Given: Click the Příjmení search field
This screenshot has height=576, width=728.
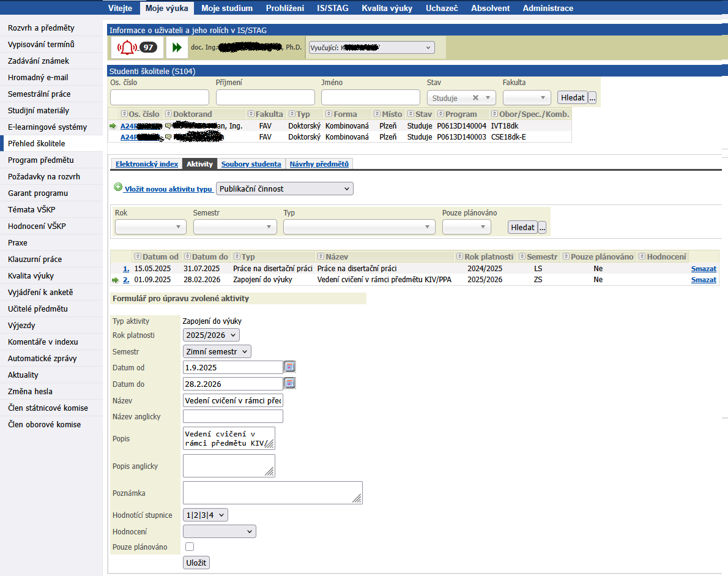Looking at the screenshot, I should 265,97.
